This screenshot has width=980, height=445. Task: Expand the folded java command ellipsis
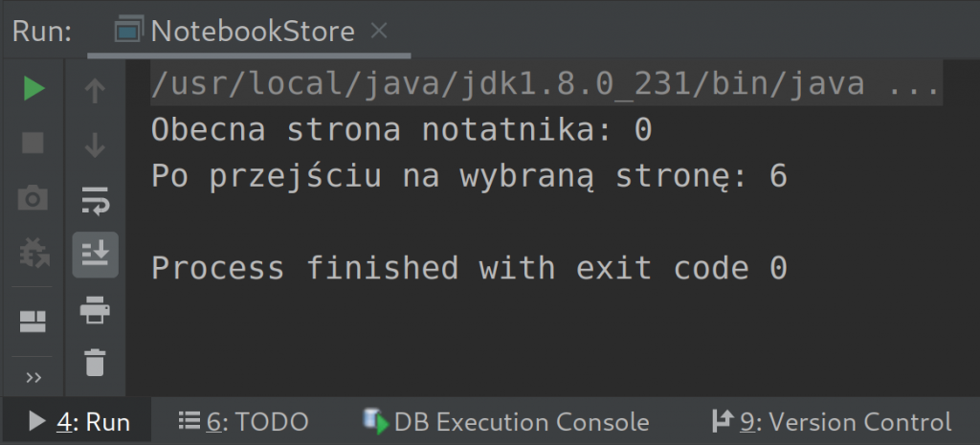coord(915,85)
